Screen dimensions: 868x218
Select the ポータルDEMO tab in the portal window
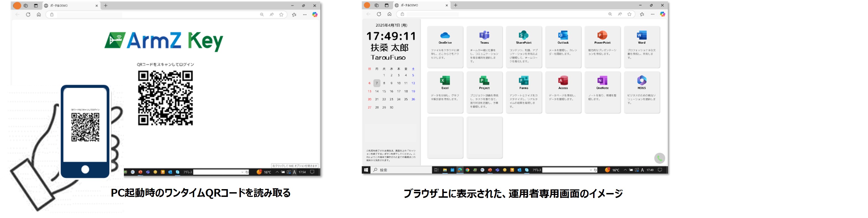coord(421,5)
